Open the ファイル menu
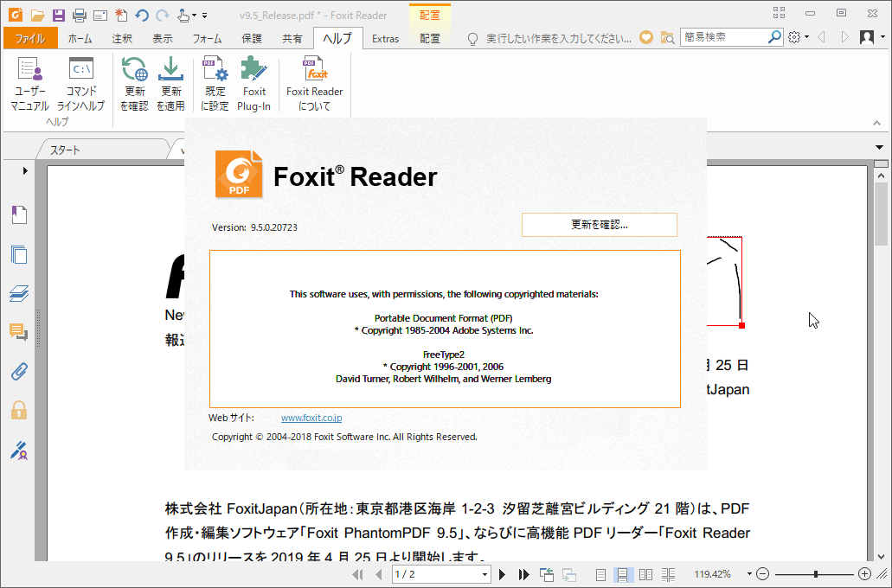Viewport: 892px width, 588px height. pyautogui.click(x=30, y=38)
